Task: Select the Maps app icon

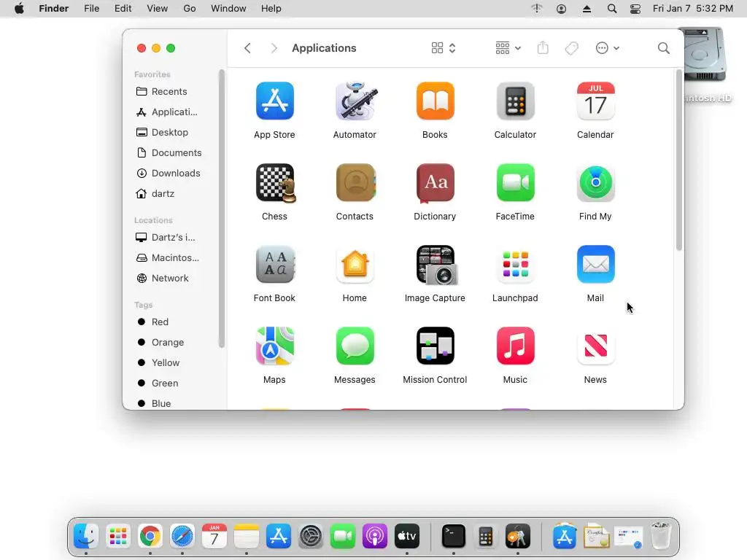Action: [x=274, y=346]
